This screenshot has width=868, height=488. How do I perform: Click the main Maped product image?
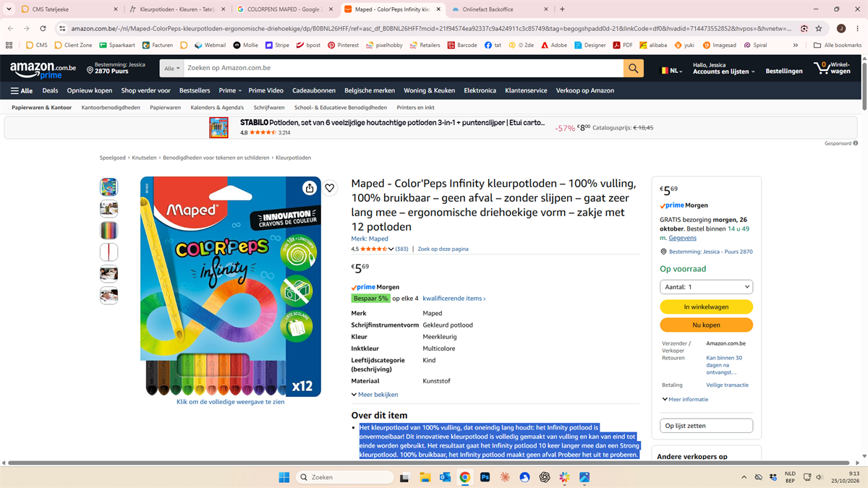point(230,286)
